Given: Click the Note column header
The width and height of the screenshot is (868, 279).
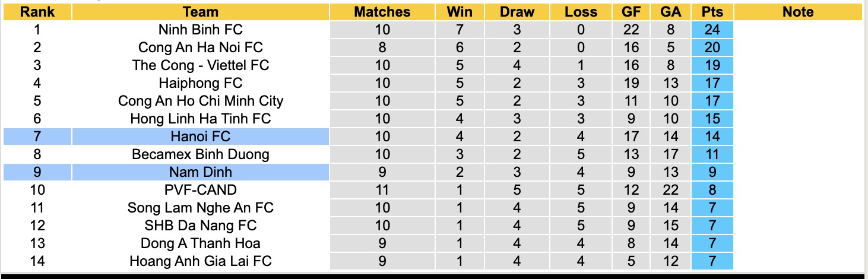Looking at the screenshot, I should point(798,12).
